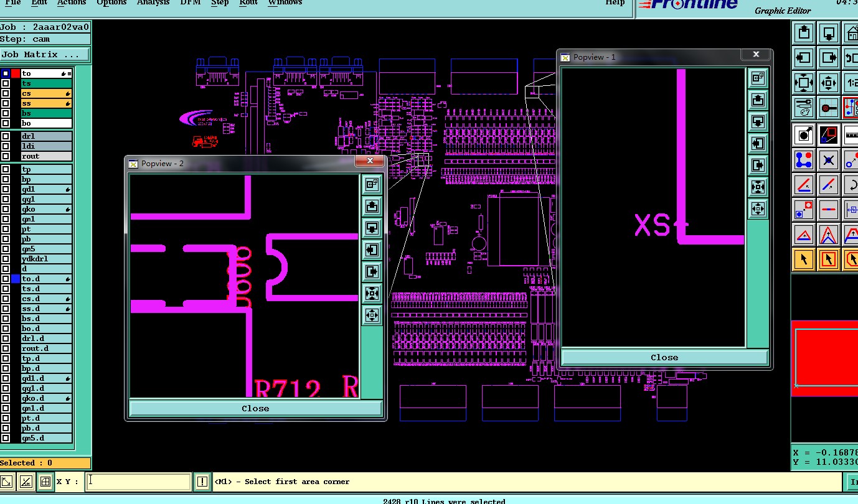Click the top window icon in Popview - 2
Image resolution: width=858 pixels, height=504 pixels.
[x=372, y=184]
